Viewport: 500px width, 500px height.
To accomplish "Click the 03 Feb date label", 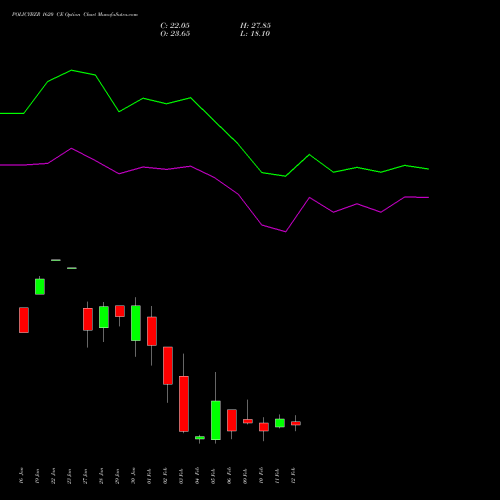I will coord(182,476).
